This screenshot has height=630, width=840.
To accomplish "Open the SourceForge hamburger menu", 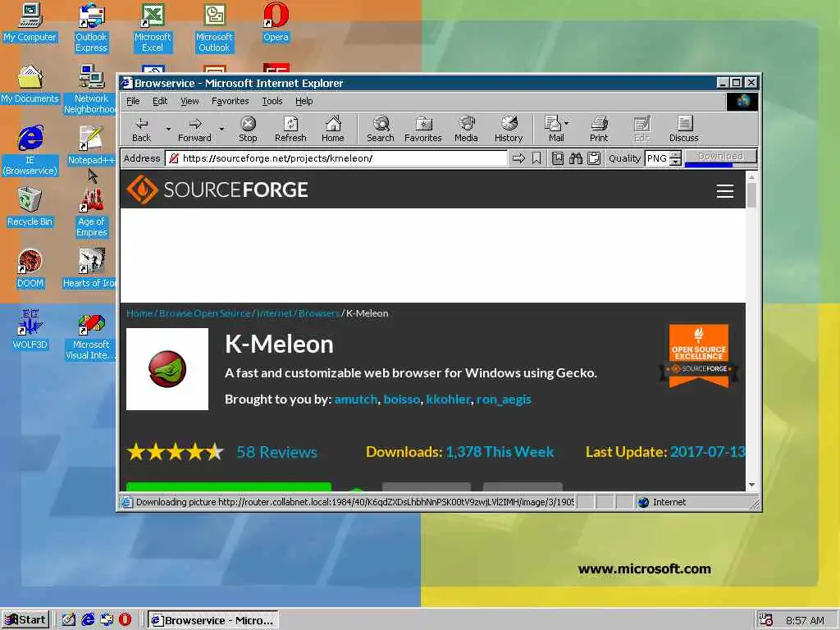I will tap(725, 191).
